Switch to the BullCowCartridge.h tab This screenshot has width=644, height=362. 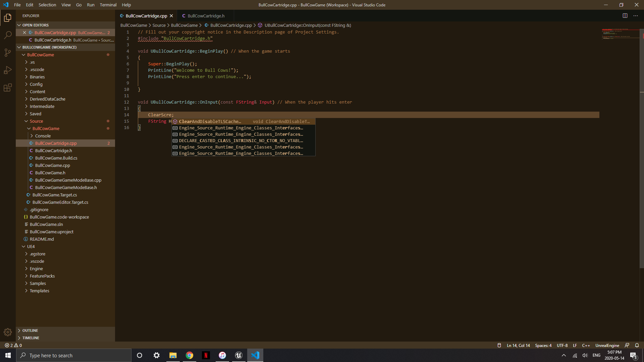pyautogui.click(x=206, y=16)
